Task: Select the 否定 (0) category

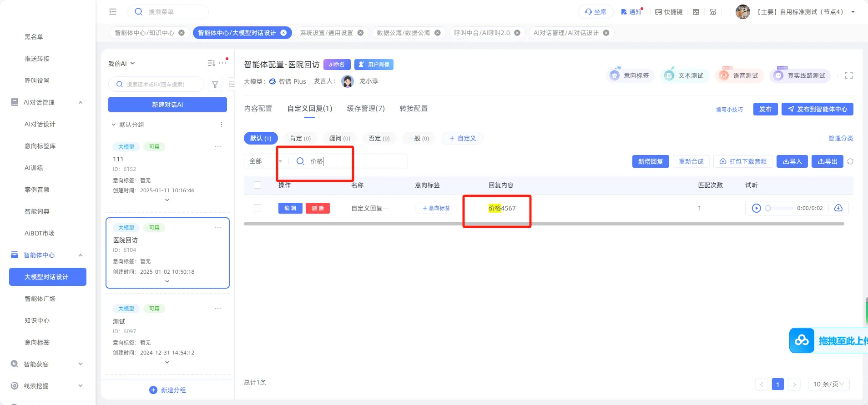Action: coord(379,138)
